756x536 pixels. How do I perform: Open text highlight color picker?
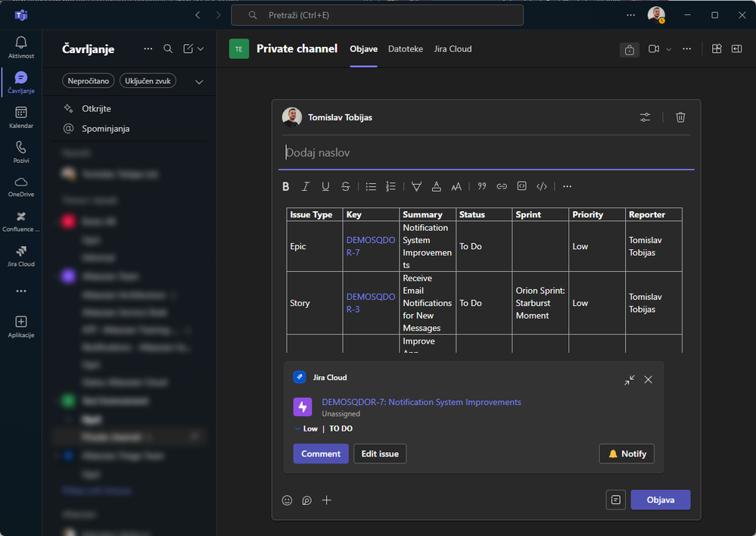[416, 187]
